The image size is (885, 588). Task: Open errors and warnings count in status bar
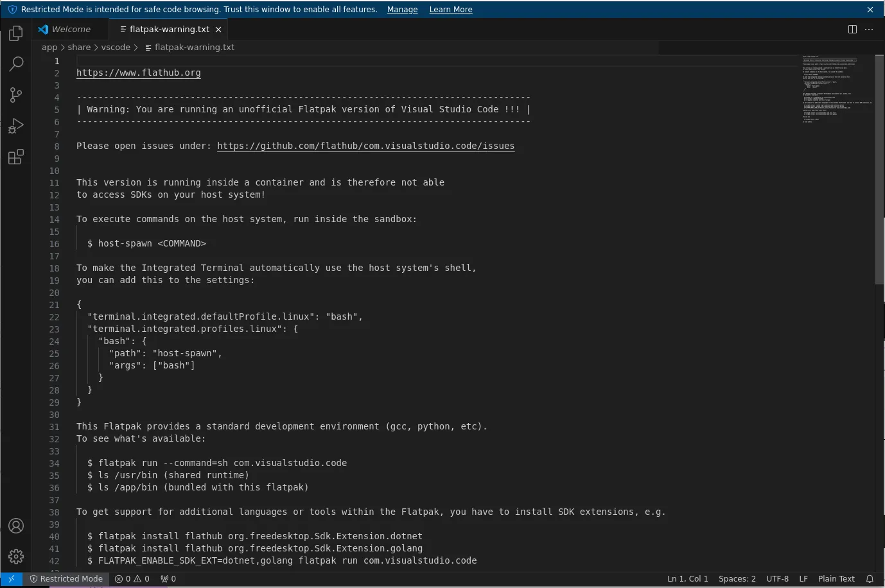tap(132, 578)
